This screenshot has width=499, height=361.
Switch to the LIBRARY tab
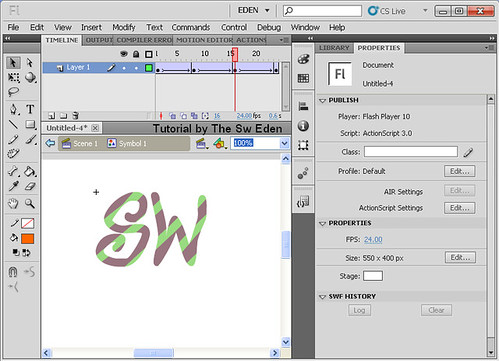(334, 48)
